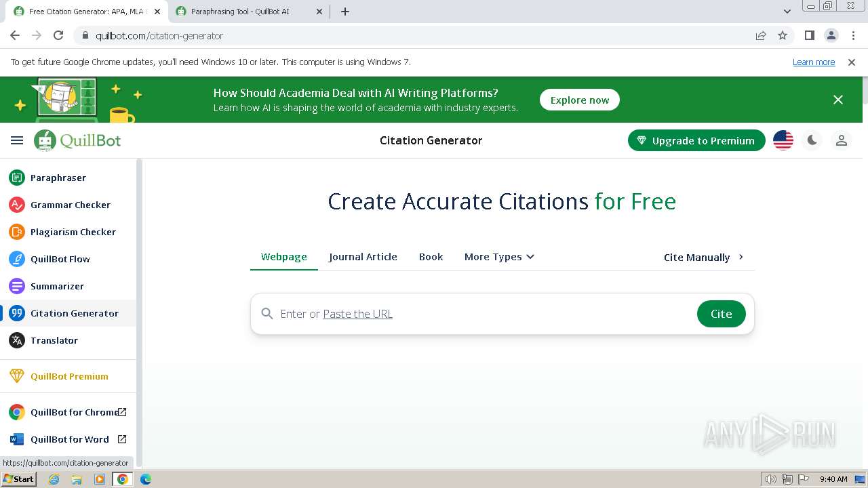Image resolution: width=868 pixels, height=488 pixels.
Task: Click the search magnifier icon in URL field
Action: 267,314
